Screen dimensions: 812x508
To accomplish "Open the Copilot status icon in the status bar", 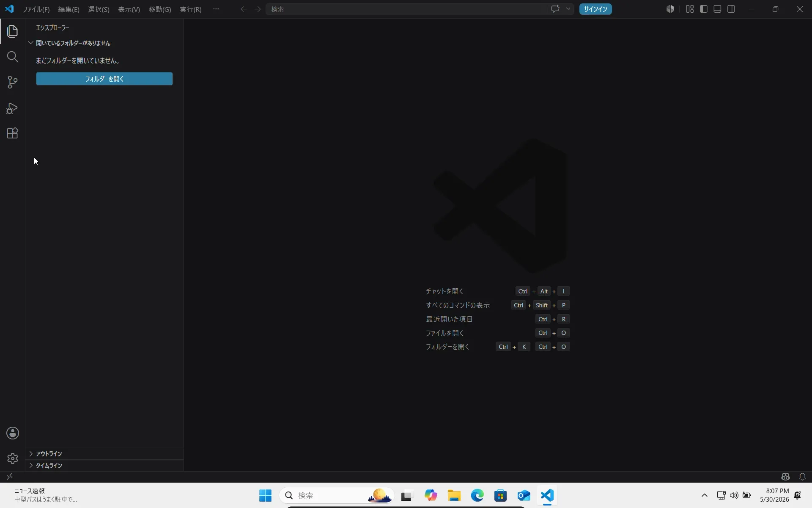I will pos(786,477).
